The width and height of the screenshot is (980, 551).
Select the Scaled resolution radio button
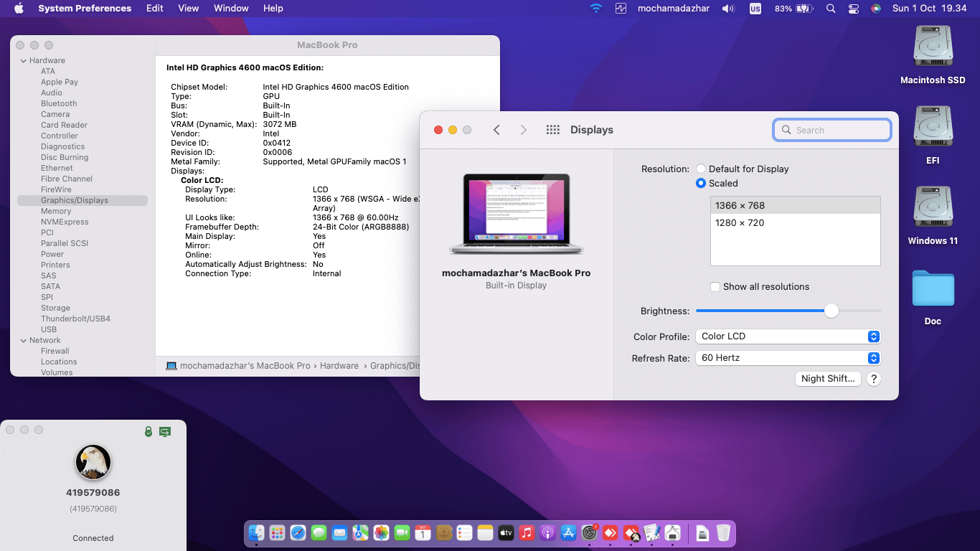[x=700, y=183]
